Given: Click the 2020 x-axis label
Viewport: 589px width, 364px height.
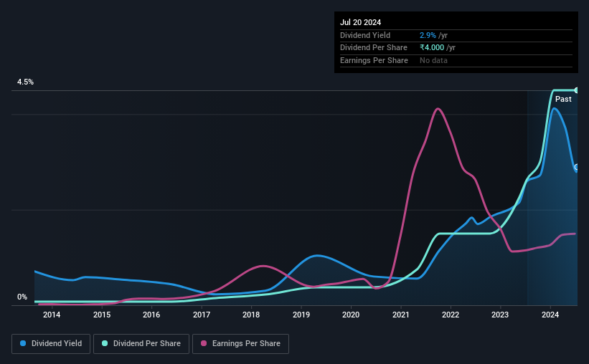Looking at the screenshot, I should point(351,315).
